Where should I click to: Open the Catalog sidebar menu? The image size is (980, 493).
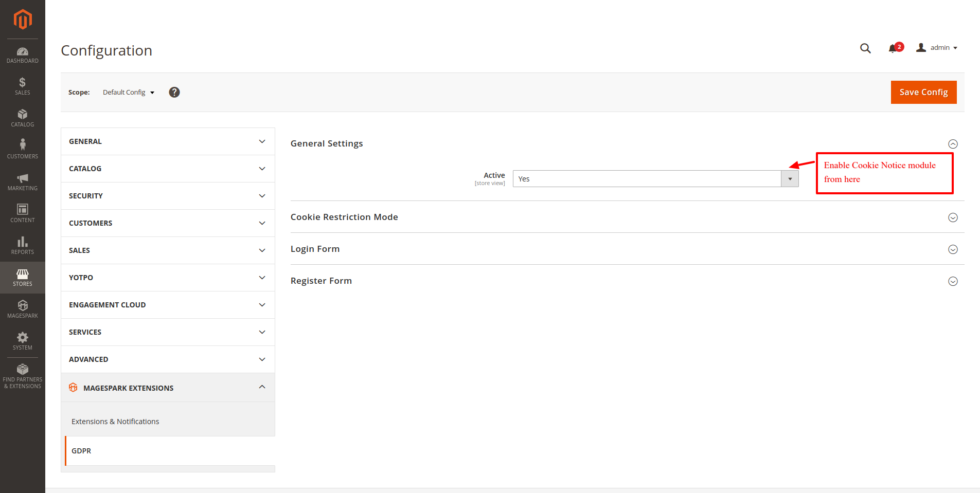(x=23, y=118)
